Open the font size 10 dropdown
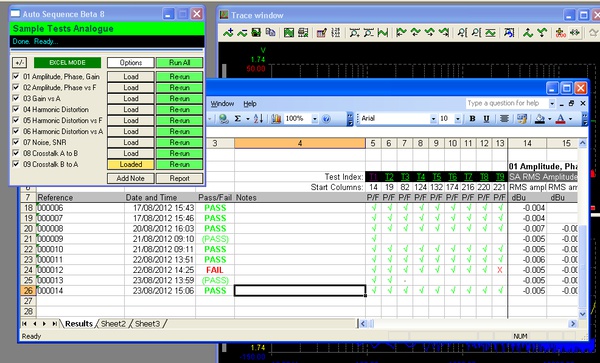The image size is (600, 363). coord(458,119)
